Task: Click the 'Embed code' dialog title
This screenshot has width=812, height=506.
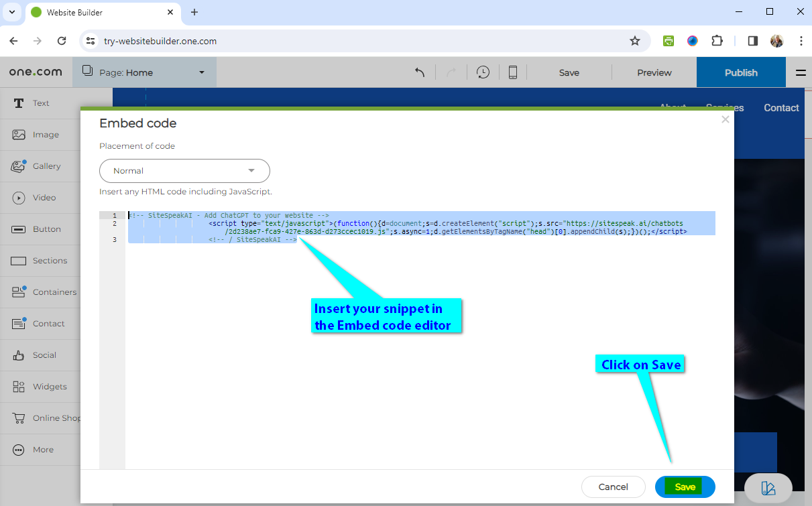Action: click(138, 123)
